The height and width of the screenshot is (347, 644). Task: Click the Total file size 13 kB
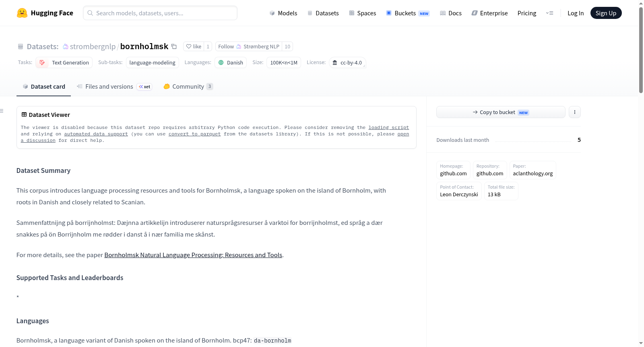pos(501,191)
